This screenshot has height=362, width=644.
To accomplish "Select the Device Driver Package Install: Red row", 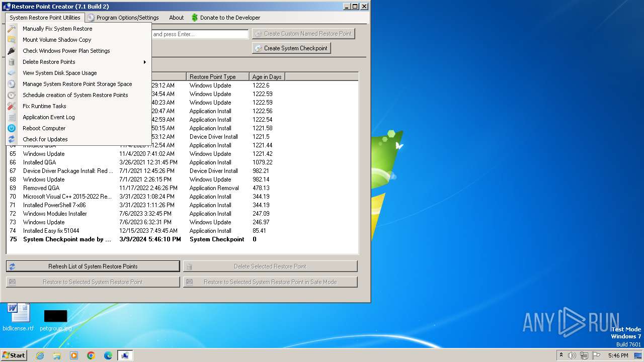I will tap(182, 171).
